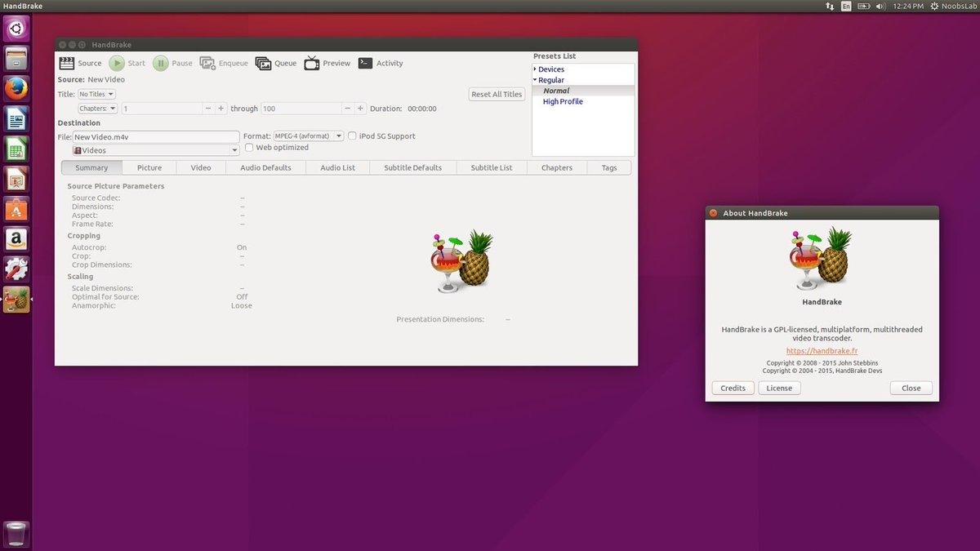Open the Videos destination folder dropdown
This screenshot has width=980, height=551.
click(156, 150)
